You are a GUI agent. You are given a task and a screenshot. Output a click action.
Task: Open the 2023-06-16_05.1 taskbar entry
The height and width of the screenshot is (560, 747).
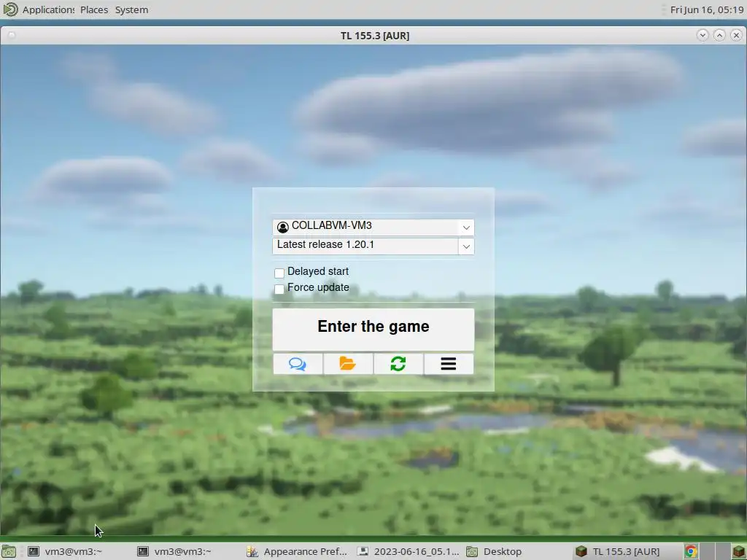pos(409,551)
